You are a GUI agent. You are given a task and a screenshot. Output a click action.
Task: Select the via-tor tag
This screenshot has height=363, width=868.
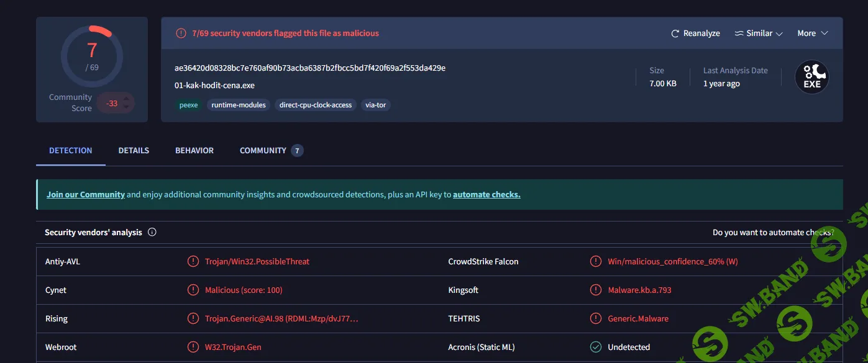tap(375, 105)
